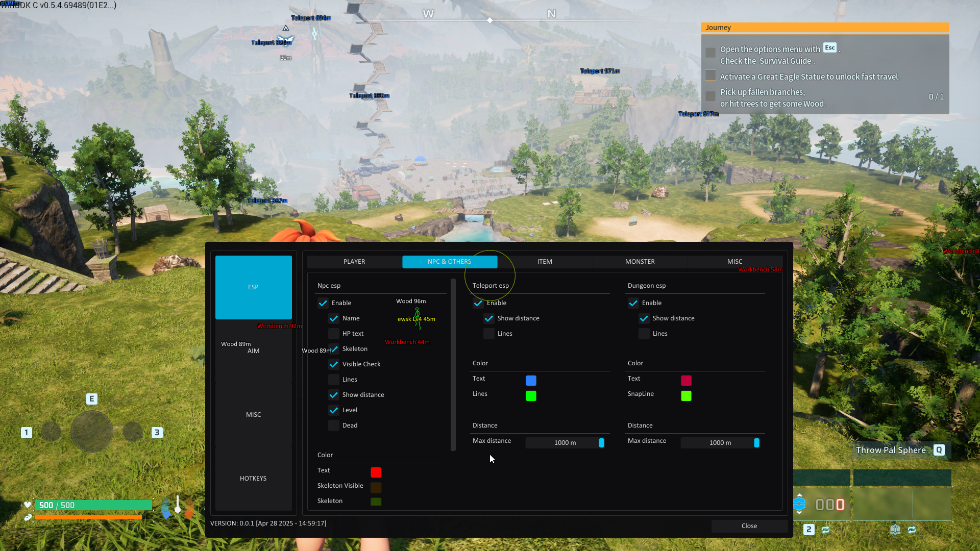Viewport: 980px width, 551px height.
Task: Check the Dead option in Npc esp
Action: click(x=334, y=425)
